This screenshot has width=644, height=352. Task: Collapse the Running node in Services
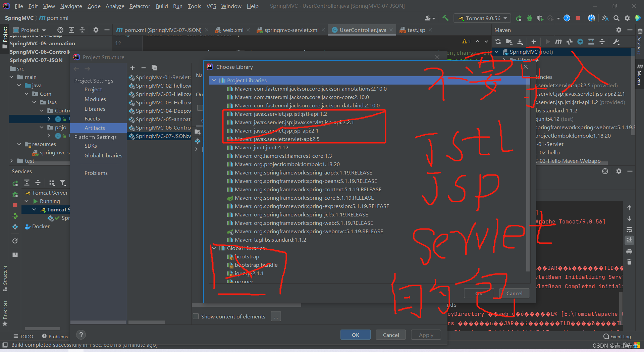(27, 201)
